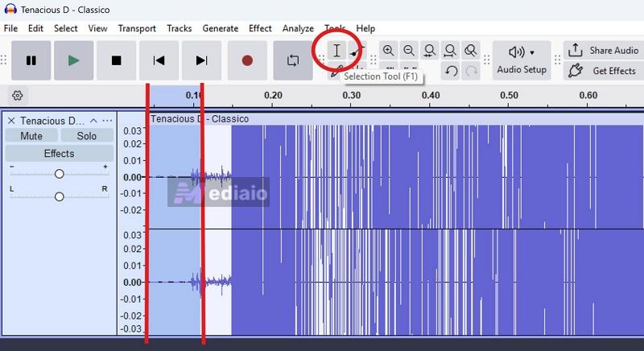Open the Tracks menu
Image resolution: width=644 pixels, height=351 pixels.
coord(179,28)
